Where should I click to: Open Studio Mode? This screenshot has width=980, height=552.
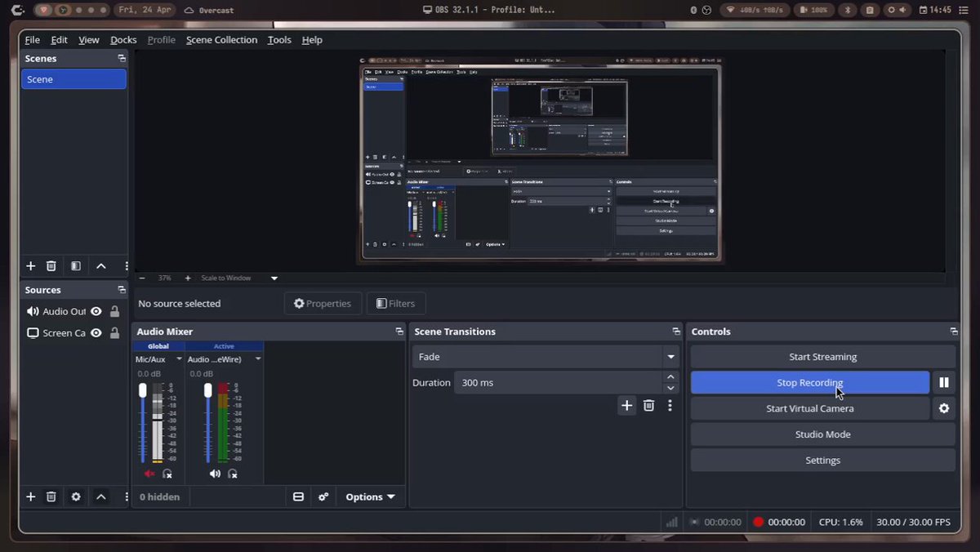[823, 434]
